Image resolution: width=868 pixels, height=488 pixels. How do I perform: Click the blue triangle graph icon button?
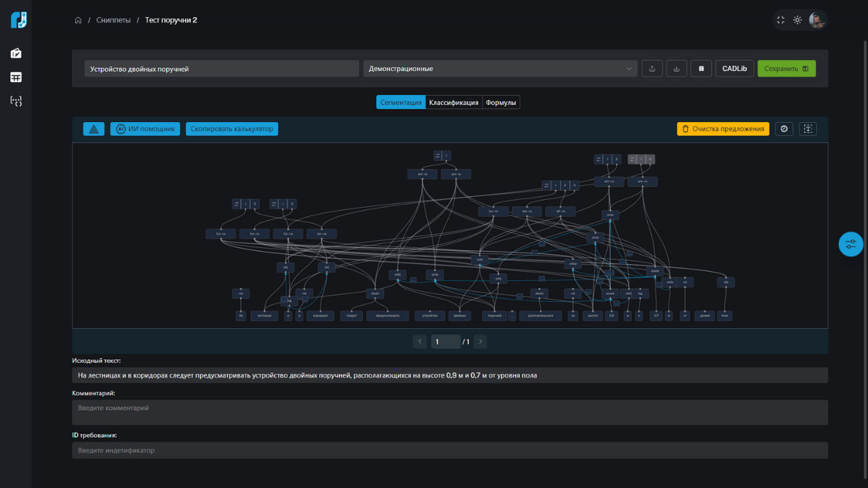point(94,129)
